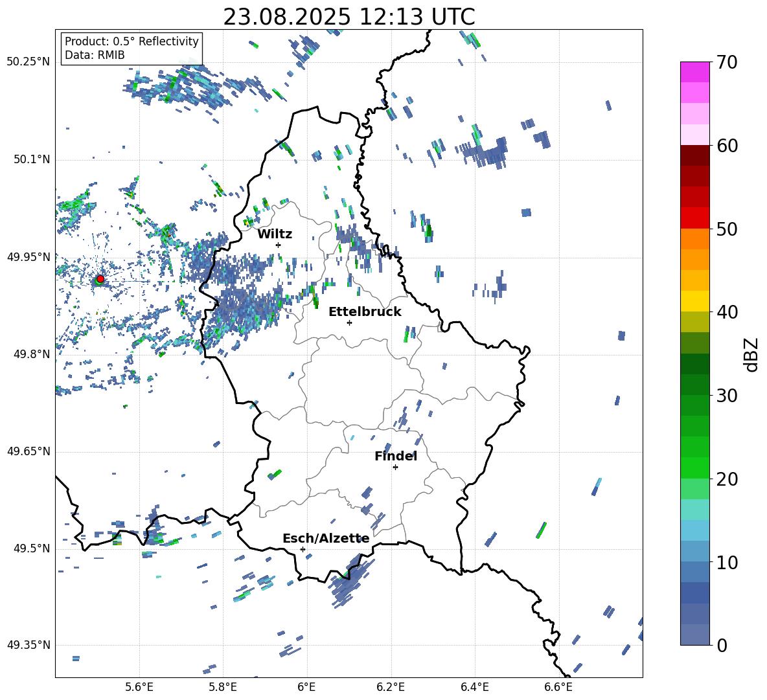Click the 0 dBZ colorbar label

coord(722,645)
